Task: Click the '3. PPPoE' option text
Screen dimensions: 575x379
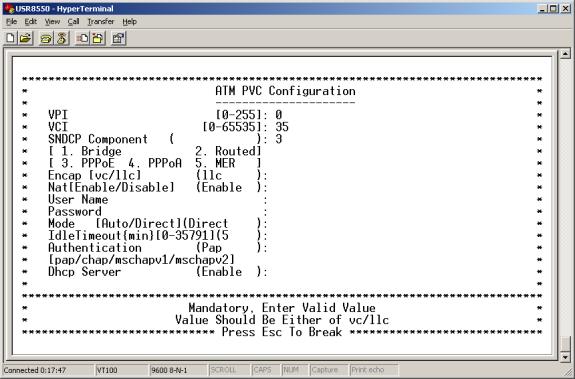Action: [88, 163]
